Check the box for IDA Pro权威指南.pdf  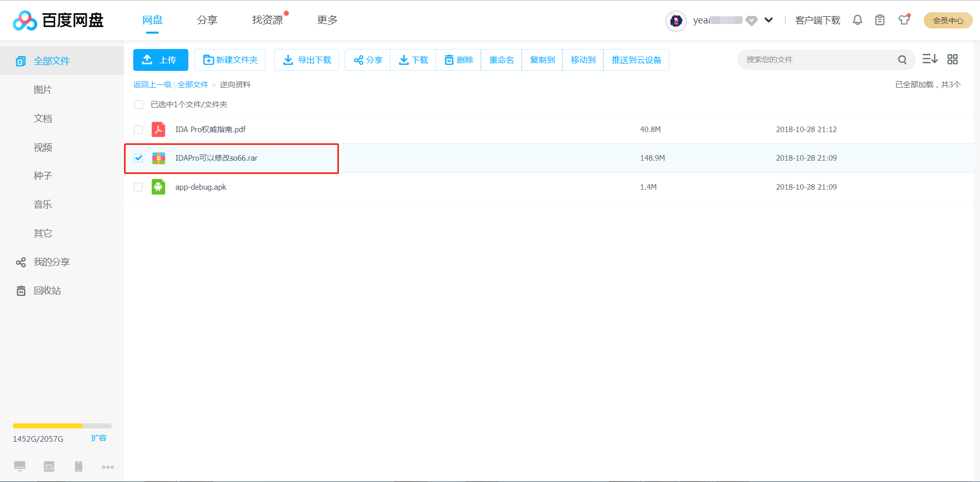[x=138, y=130]
